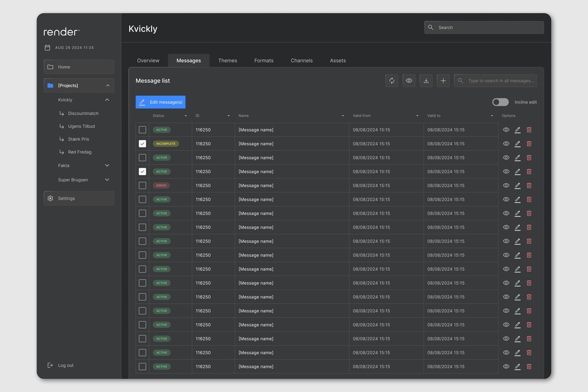The width and height of the screenshot is (588, 392).
Task: Edit the INCOMPLETE message with its pencil icon
Action: tap(517, 143)
